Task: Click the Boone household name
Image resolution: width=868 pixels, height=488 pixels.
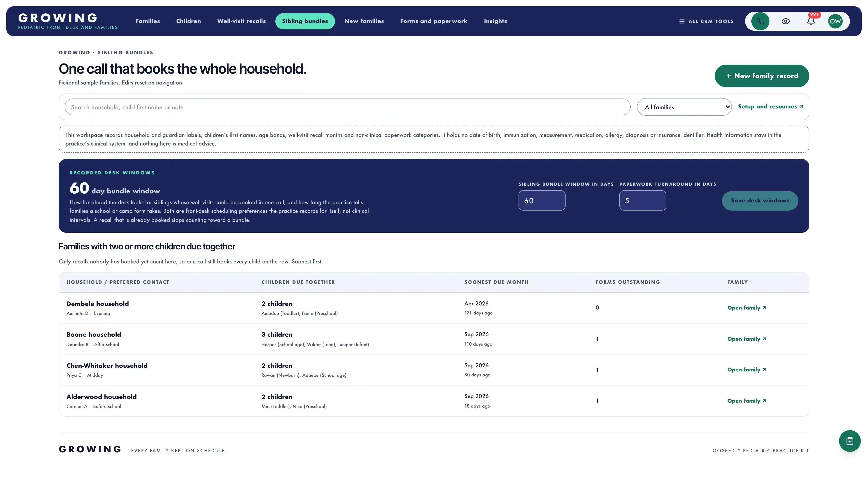Action: (x=94, y=334)
